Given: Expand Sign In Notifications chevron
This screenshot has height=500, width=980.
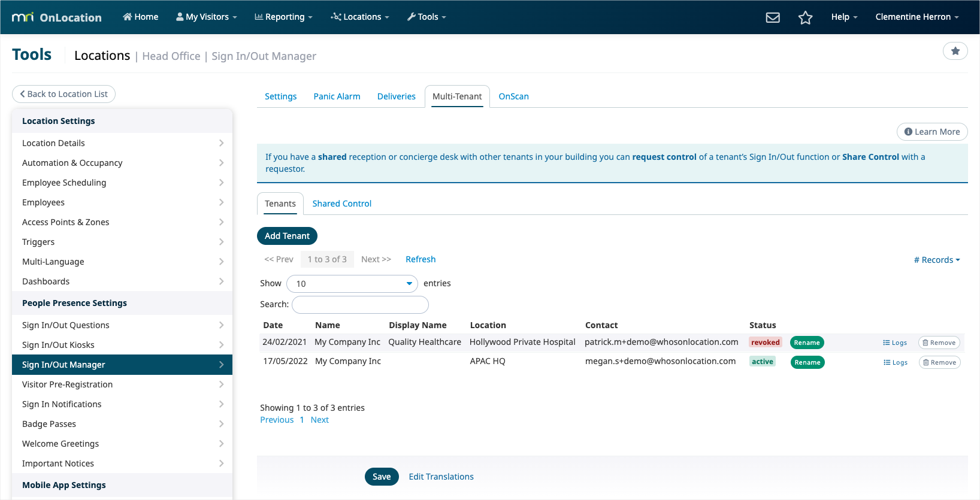Looking at the screenshot, I should [x=221, y=404].
